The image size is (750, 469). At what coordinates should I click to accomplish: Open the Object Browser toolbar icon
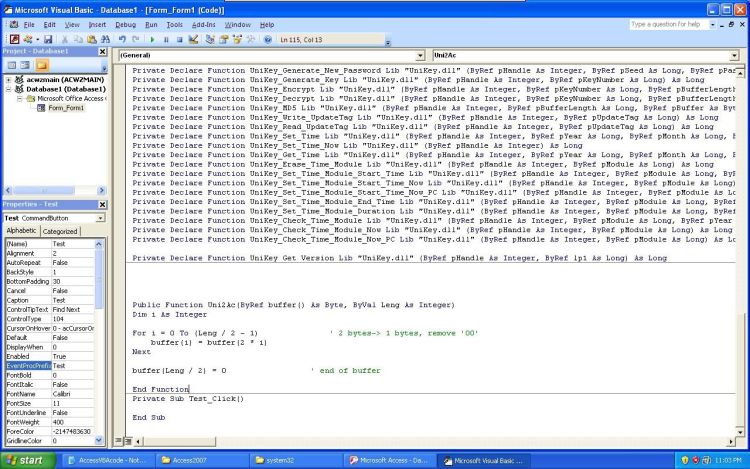click(x=237, y=39)
